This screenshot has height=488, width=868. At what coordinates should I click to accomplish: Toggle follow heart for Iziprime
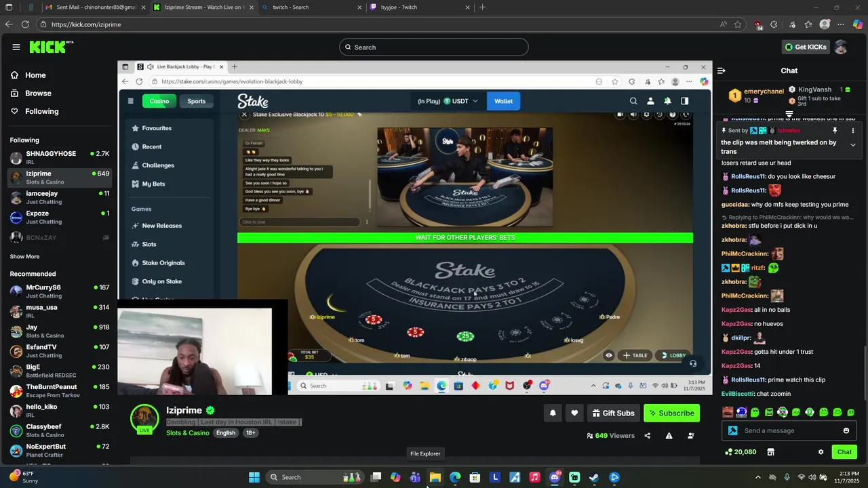click(x=574, y=413)
